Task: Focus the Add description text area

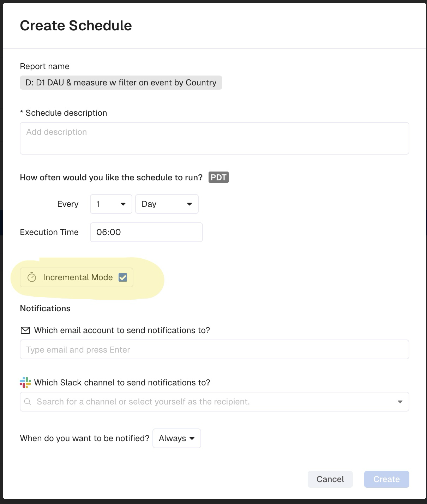Action: coord(215,138)
